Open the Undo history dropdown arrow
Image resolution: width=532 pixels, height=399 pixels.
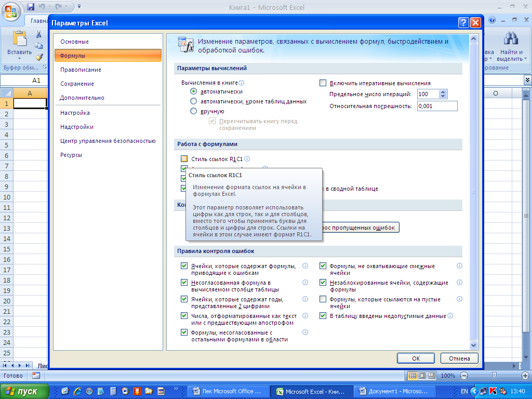pos(49,6)
